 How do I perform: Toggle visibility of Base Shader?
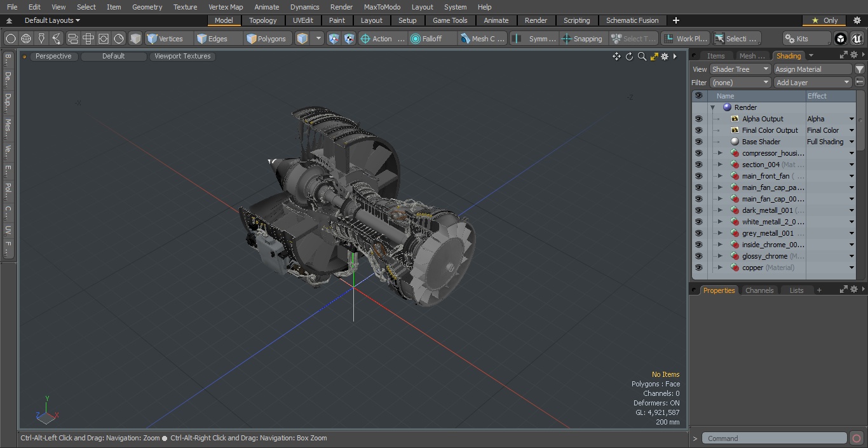click(698, 142)
